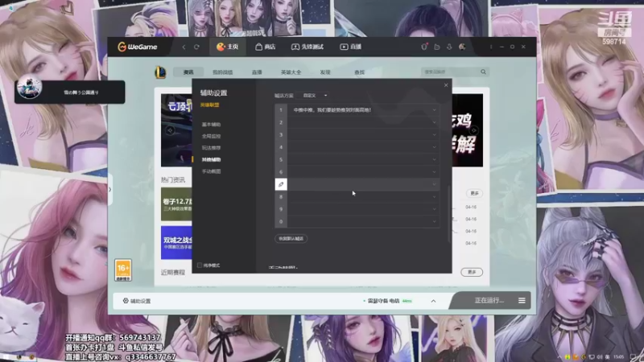Click the banner's left arrow
Viewport: 644px width, 362px height.
coord(170,130)
